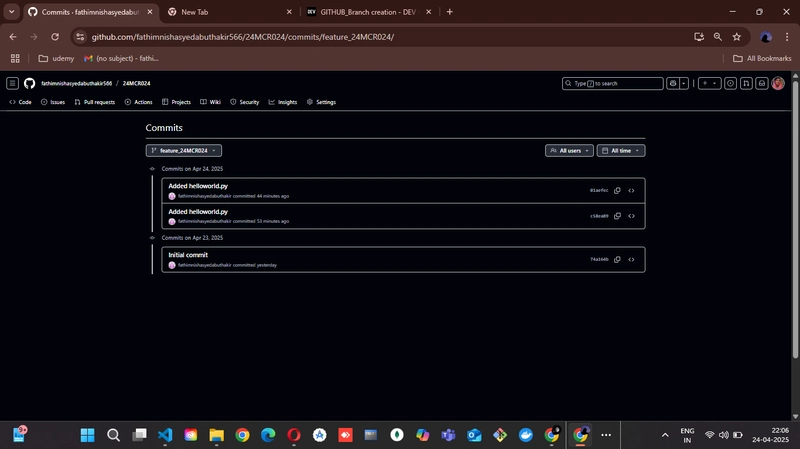Open the Issues icon in the header
800x449 pixels.
(730, 83)
